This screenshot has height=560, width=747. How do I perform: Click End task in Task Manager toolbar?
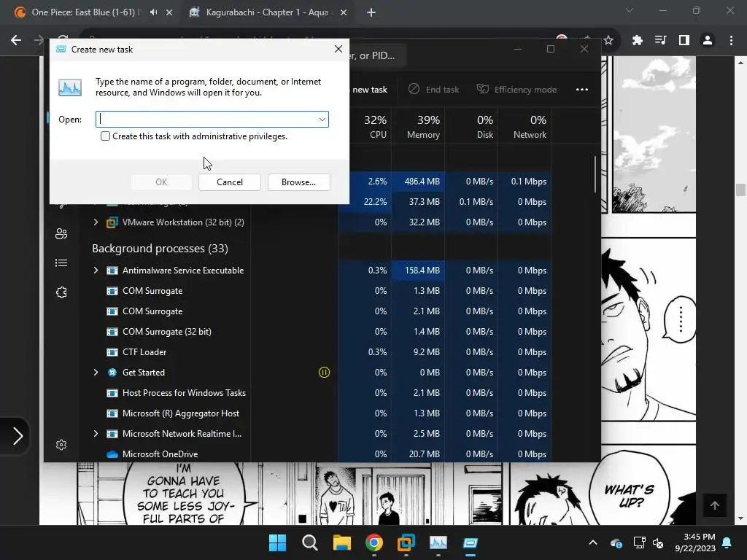434,90
